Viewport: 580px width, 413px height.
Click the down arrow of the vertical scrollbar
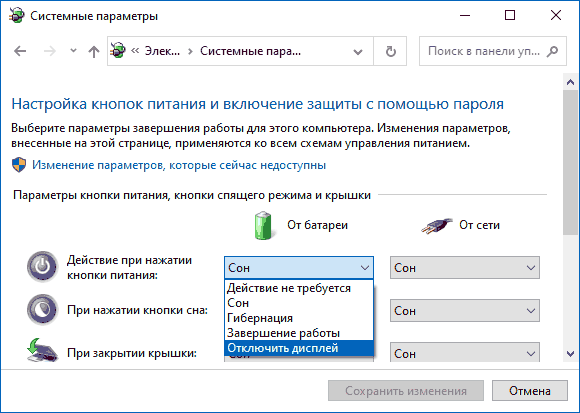coord(570,354)
